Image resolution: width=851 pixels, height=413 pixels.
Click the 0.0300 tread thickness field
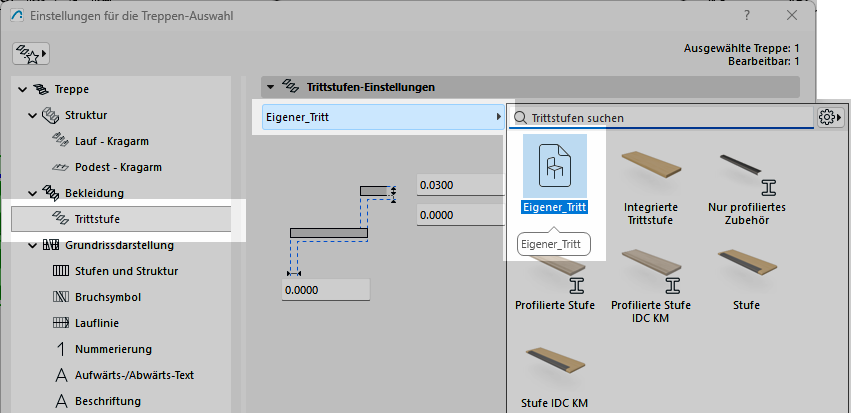[460, 185]
